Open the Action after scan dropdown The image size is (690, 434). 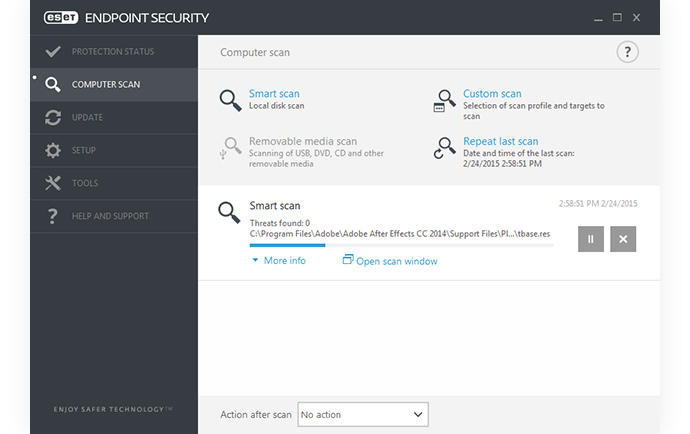363,414
